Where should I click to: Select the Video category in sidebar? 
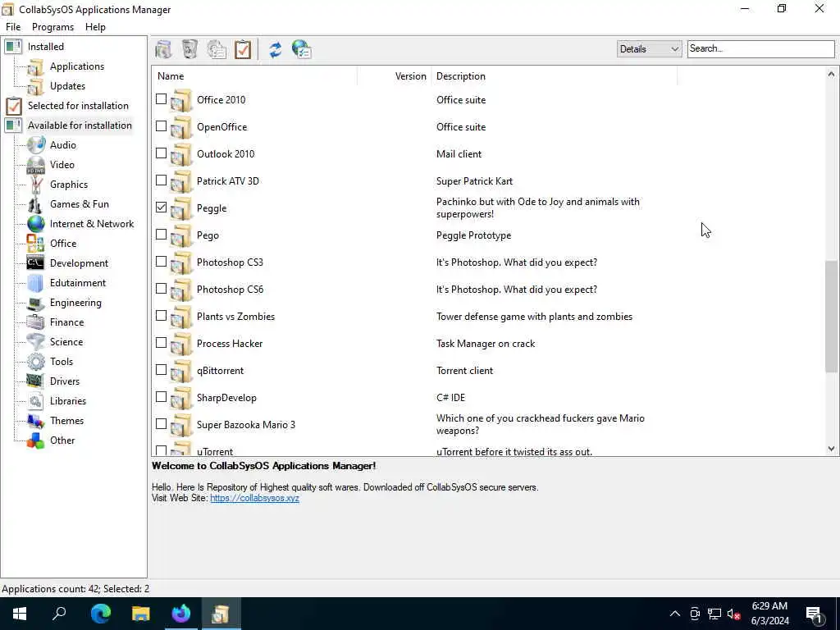pos(62,165)
